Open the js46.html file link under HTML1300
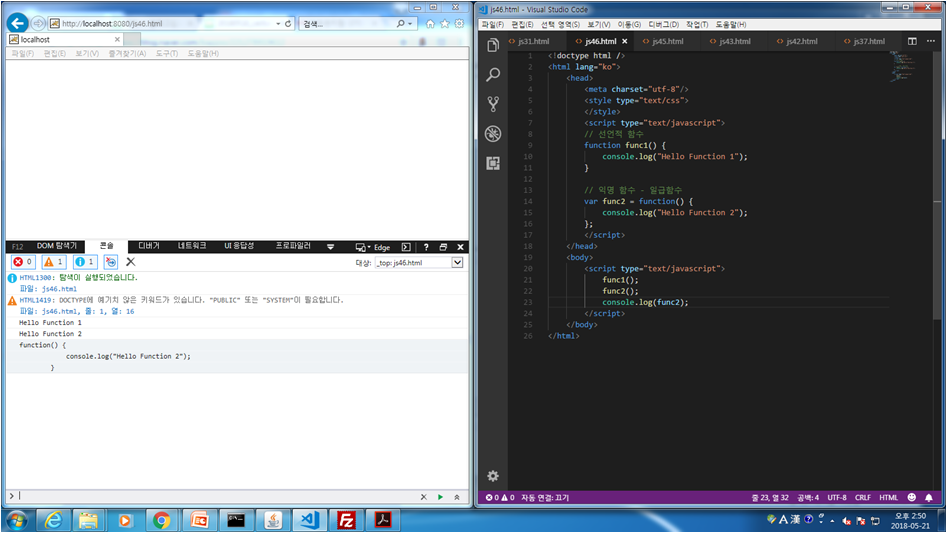This screenshot has height=533, width=947. 59,289
